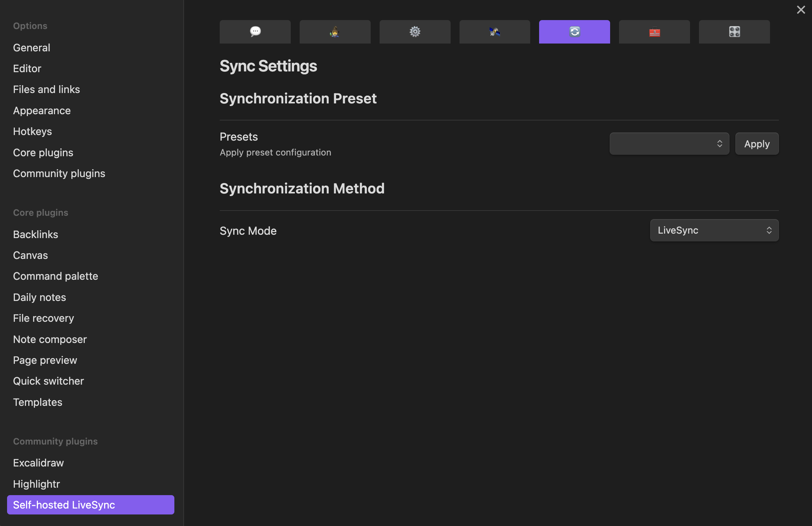Open the Presets dropdown
The height and width of the screenshot is (526, 812).
point(669,144)
